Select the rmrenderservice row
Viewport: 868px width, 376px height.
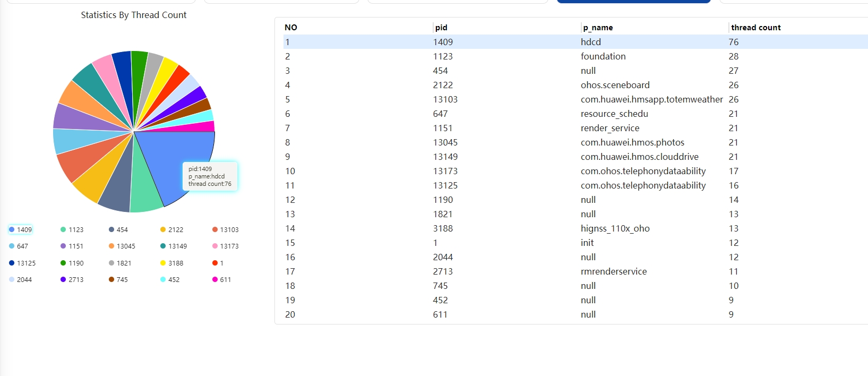click(575, 271)
